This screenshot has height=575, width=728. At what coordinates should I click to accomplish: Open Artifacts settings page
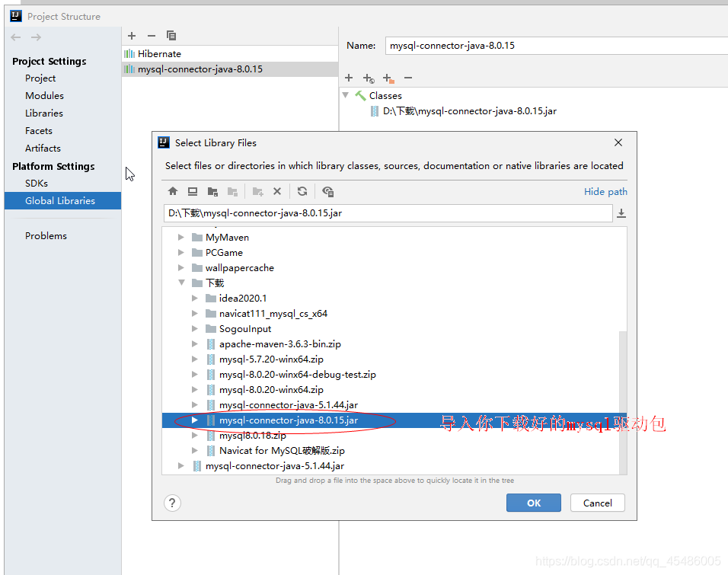coord(43,149)
